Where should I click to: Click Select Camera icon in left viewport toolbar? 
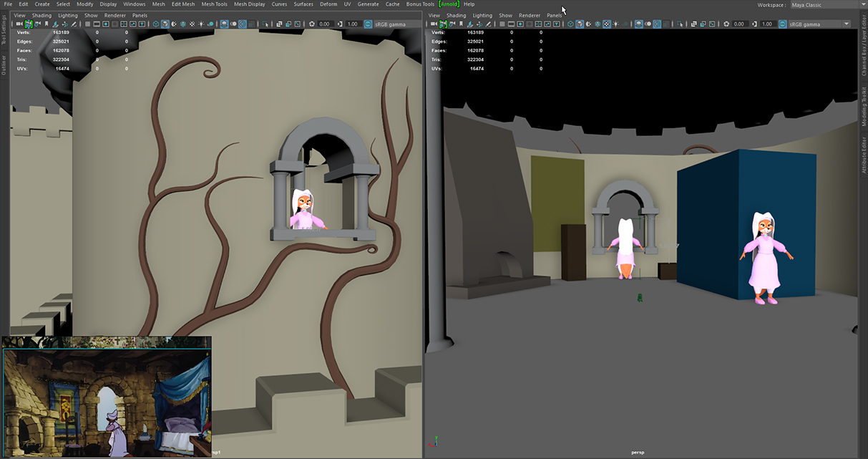(19, 24)
